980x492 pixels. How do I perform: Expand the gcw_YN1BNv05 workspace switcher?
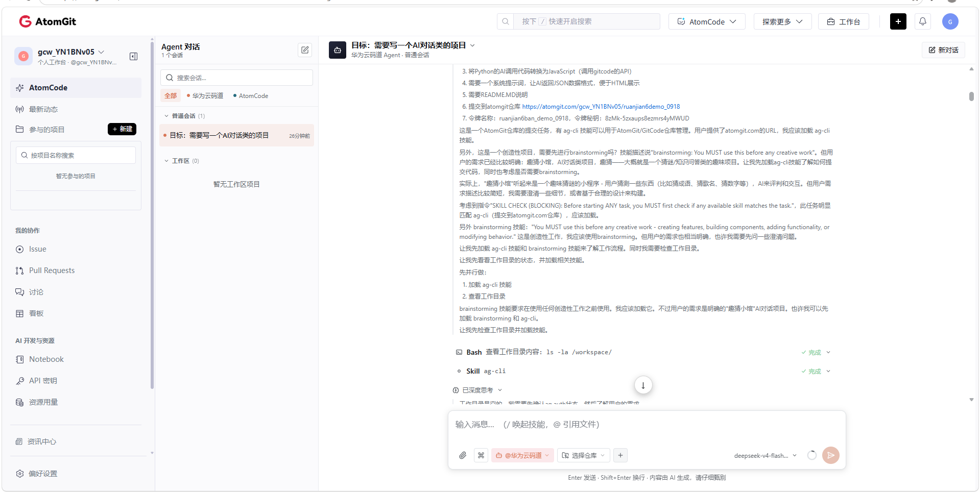tap(101, 52)
